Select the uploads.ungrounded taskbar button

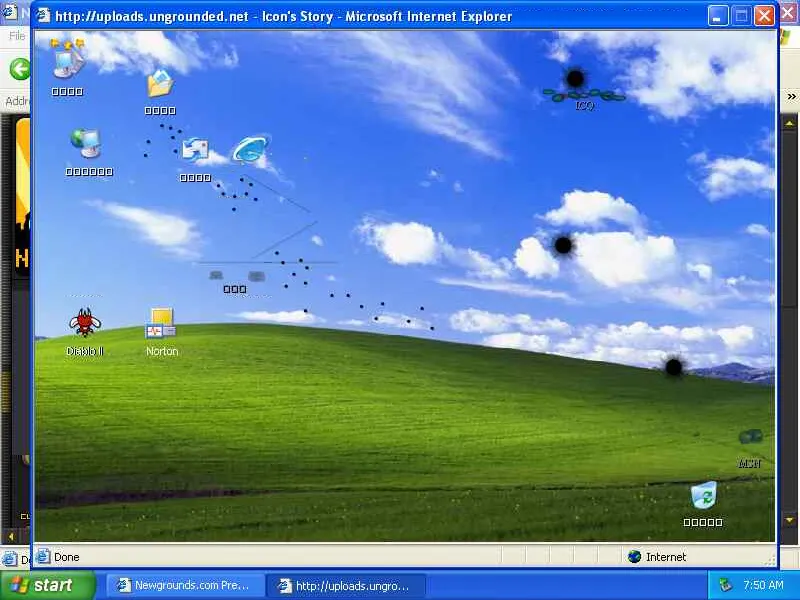(x=347, y=586)
